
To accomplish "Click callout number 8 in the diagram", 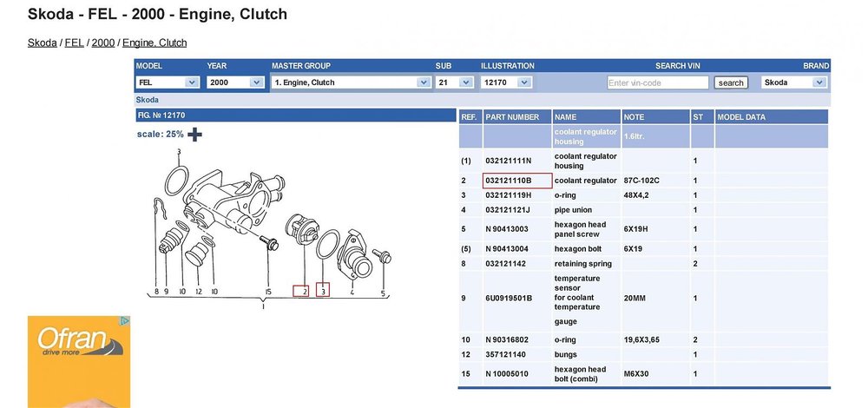I will point(156,291).
